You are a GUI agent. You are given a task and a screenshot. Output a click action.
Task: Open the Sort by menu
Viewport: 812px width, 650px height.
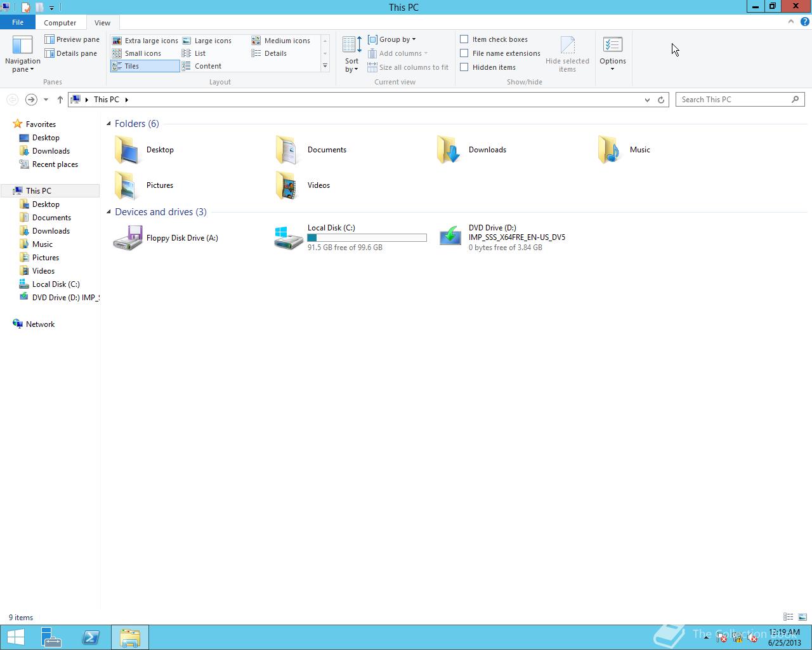(351, 54)
